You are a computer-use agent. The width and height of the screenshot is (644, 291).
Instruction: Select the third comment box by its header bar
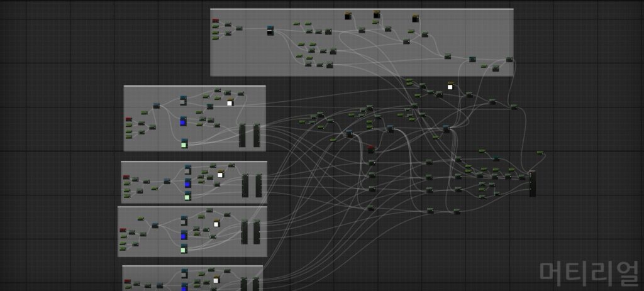(194, 162)
